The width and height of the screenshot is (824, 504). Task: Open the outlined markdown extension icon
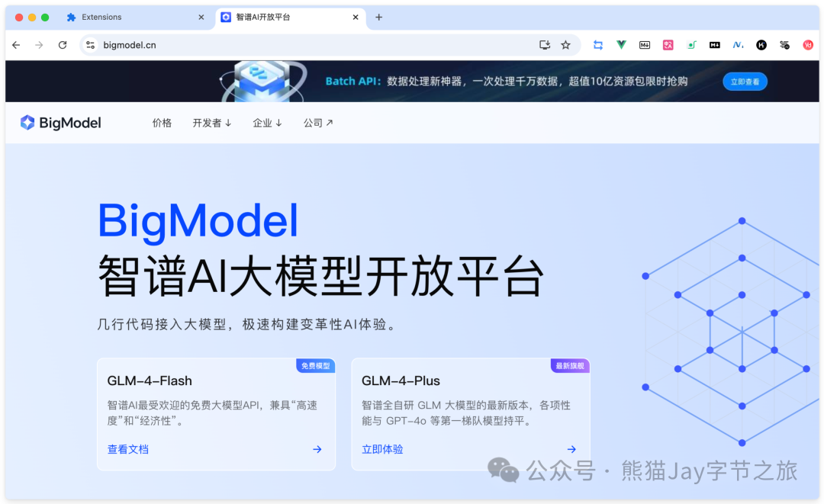click(x=645, y=45)
